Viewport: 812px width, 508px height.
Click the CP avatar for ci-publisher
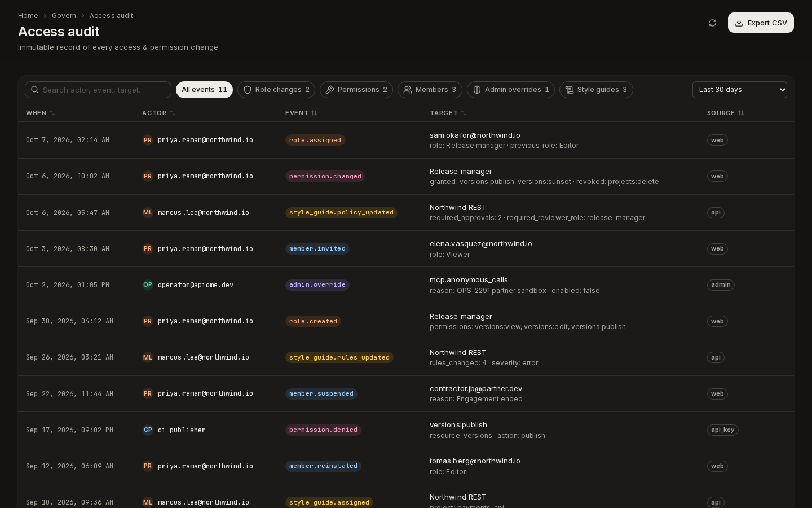[148, 430]
